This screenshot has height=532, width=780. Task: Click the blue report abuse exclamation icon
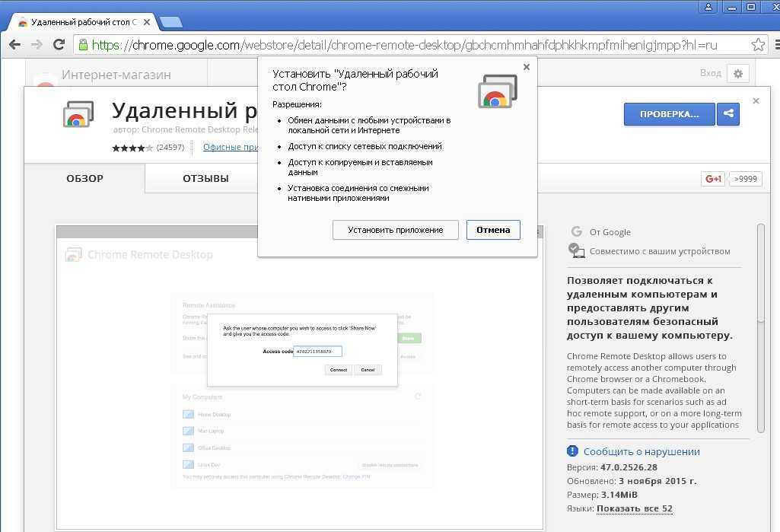pos(572,451)
